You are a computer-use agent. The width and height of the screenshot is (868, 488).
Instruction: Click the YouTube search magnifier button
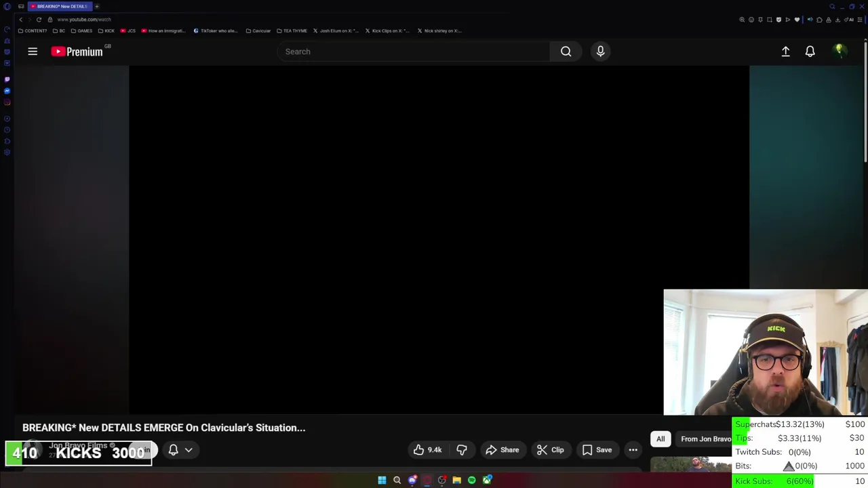coord(566,52)
